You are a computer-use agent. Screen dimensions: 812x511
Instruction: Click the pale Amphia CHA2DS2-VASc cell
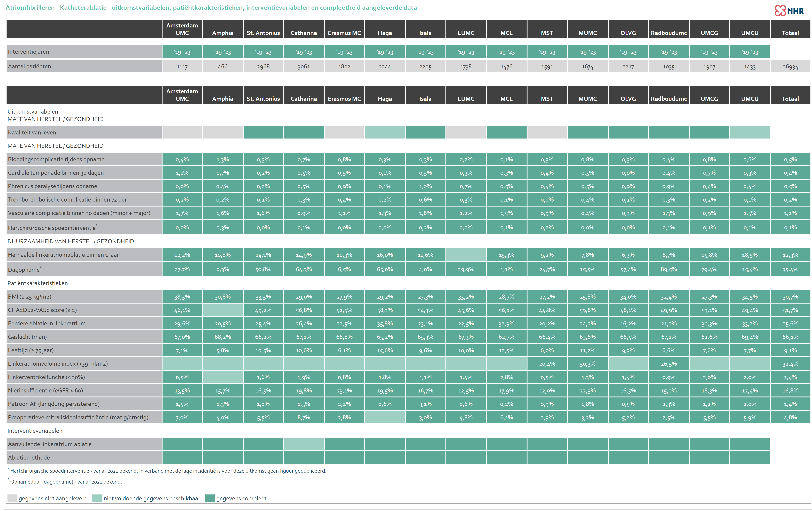tap(223, 310)
